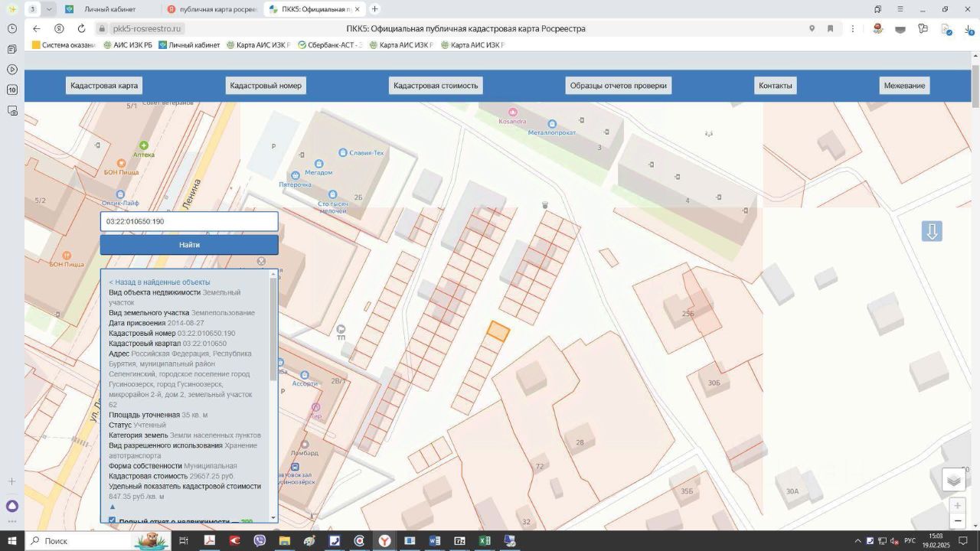Open File Explorer from the taskbar
Viewport: 980px width, 551px height.
click(285, 541)
